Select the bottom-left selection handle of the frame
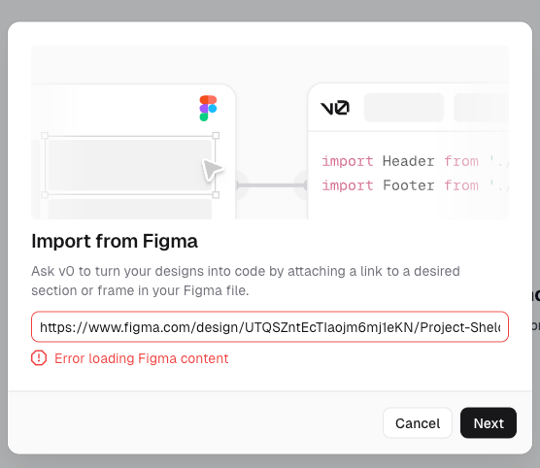Image resolution: width=540 pixels, height=468 pixels. 45,195
